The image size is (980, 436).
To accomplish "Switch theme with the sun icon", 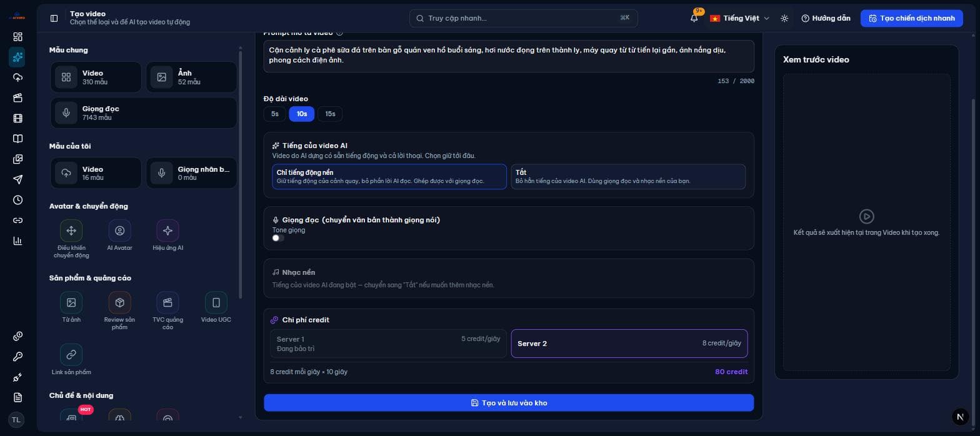I will coord(784,18).
